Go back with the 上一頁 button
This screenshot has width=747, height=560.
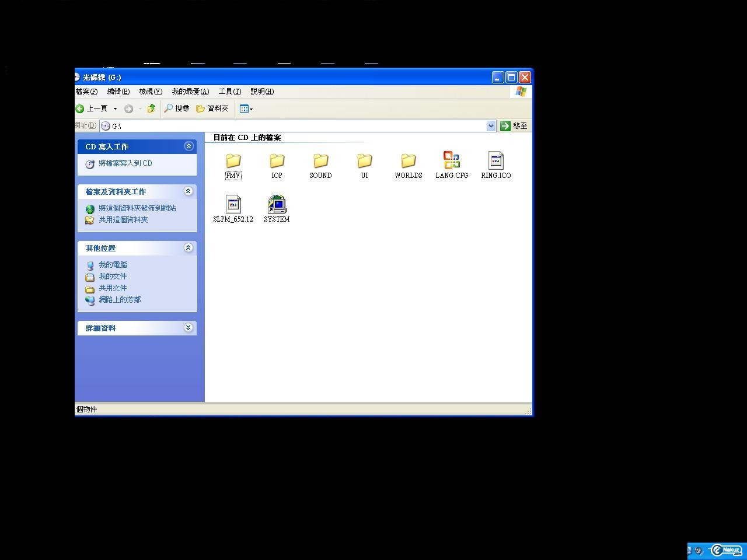pos(92,108)
